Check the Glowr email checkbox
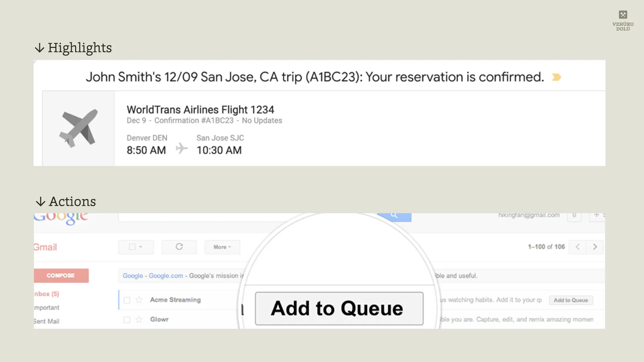Image resolution: width=644 pixels, height=362 pixels. tap(127, 319)
